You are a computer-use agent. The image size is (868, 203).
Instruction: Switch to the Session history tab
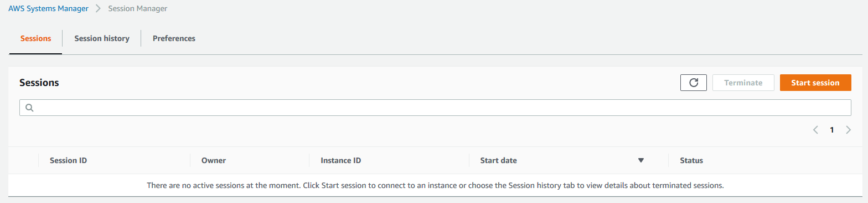(102, 38)
